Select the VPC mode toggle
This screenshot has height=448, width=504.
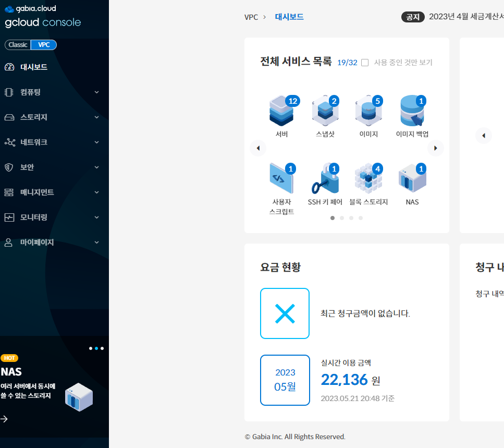click(x=43, y=45)
